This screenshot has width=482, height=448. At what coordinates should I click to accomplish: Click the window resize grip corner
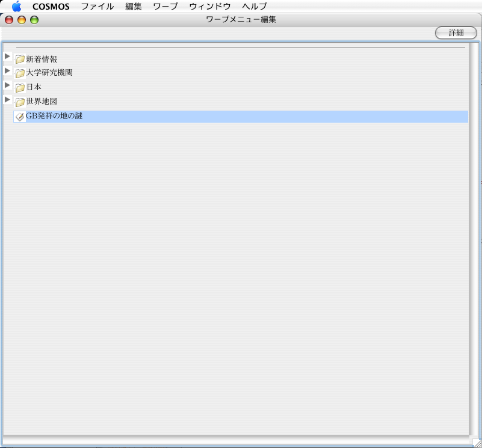click(x=477, y=443)
